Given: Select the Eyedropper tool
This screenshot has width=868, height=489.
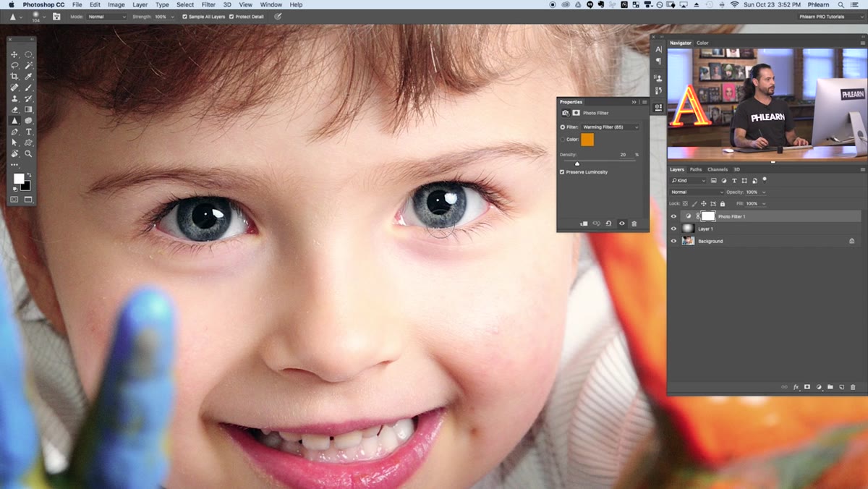Looking at the screenshot, I should tap(29, 76).
